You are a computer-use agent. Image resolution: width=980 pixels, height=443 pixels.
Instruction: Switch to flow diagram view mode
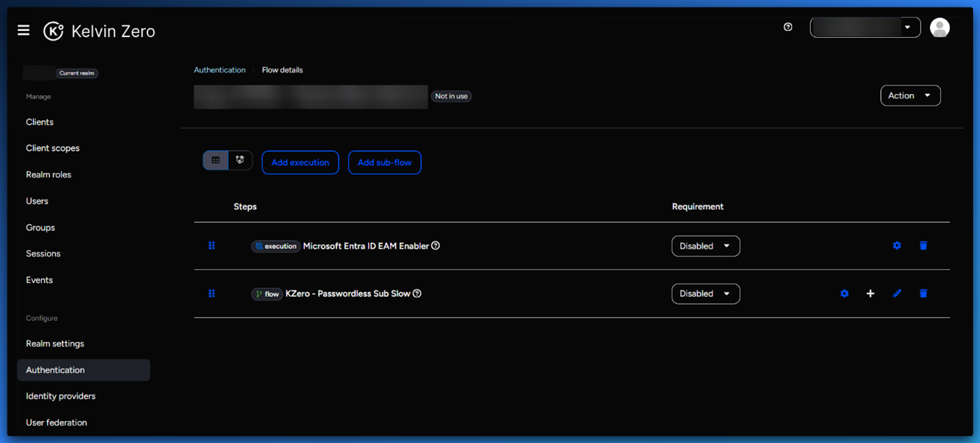click(x=240, y=160)
